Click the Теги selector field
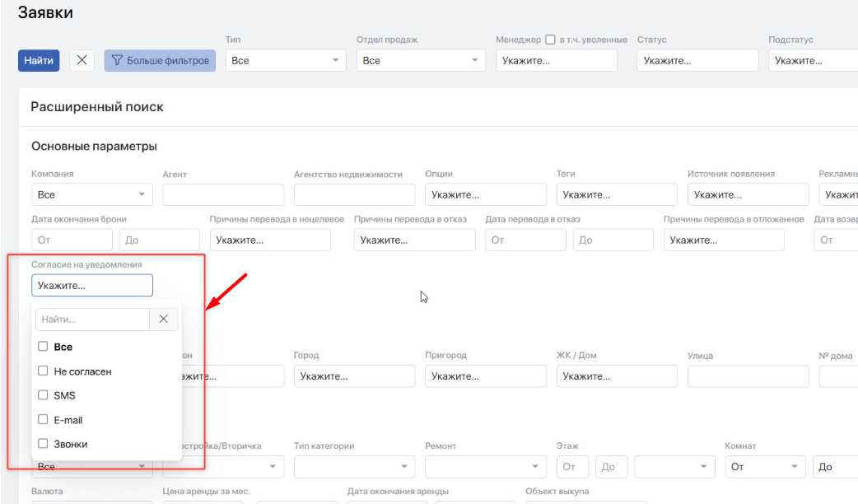 point(617,194)
